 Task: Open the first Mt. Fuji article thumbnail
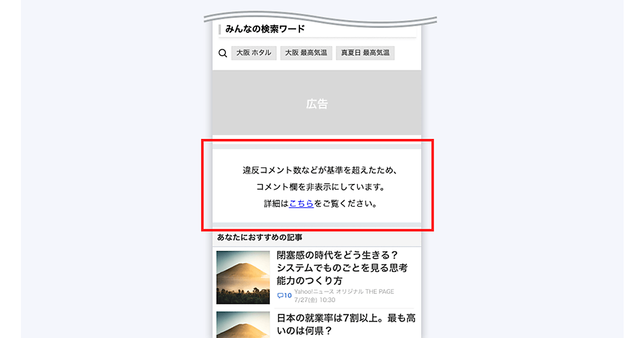243,277
